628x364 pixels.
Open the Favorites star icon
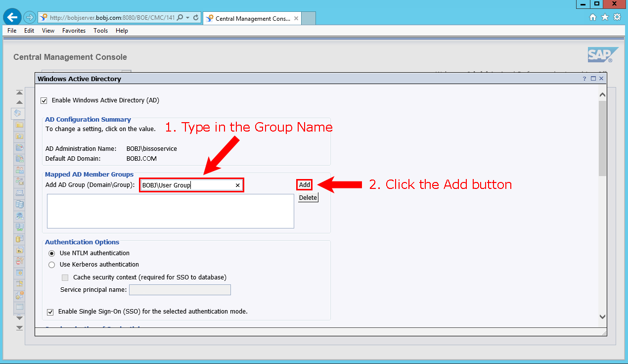(605, 17)
